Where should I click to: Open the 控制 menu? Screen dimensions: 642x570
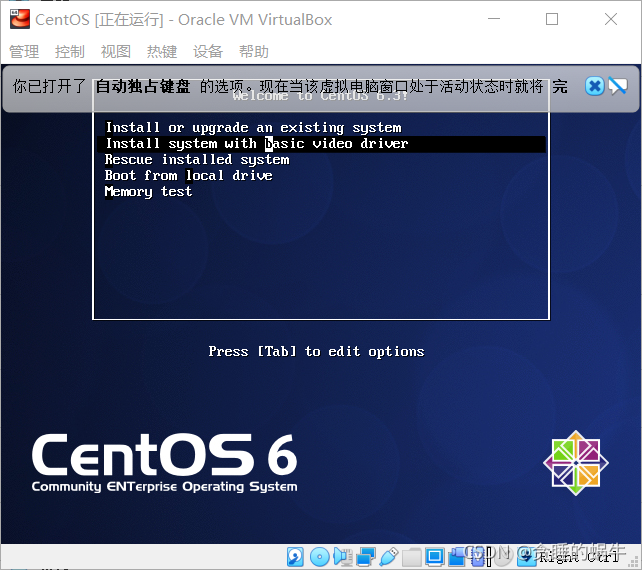click(70, 52)
